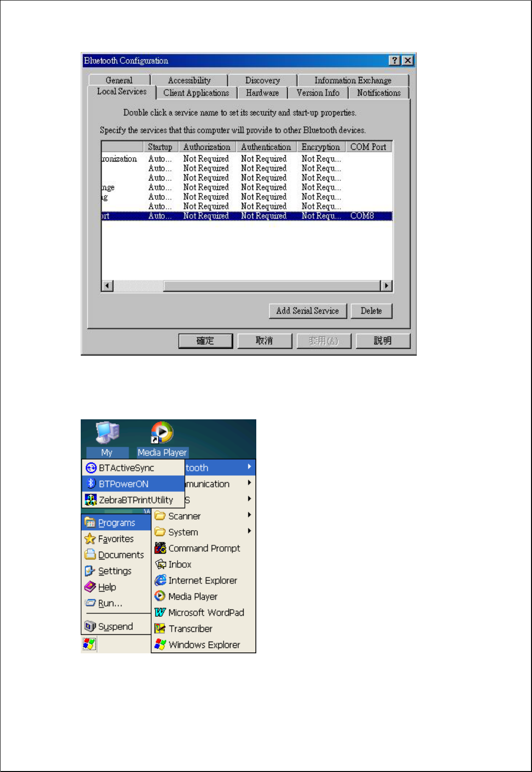The image size is (532, 772).
Task: Click the Startup column header
Action: [x=160, y=147]
